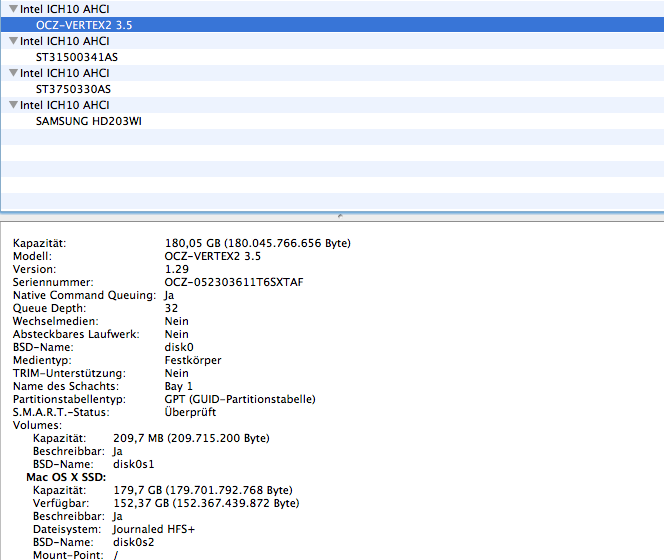This screenshot has width=664, height=560.
Task: Select Intel ICH10 AHCI label above ST3750330AS
Action: click(64, 73)
